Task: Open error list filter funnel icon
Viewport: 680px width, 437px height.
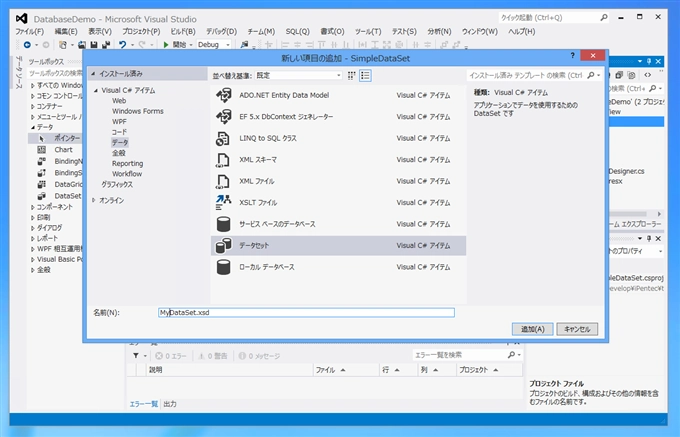Action: 136,355
